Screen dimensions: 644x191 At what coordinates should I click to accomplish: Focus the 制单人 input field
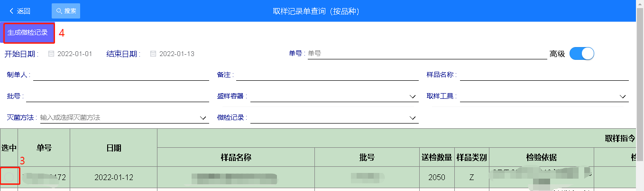(121, 75)
